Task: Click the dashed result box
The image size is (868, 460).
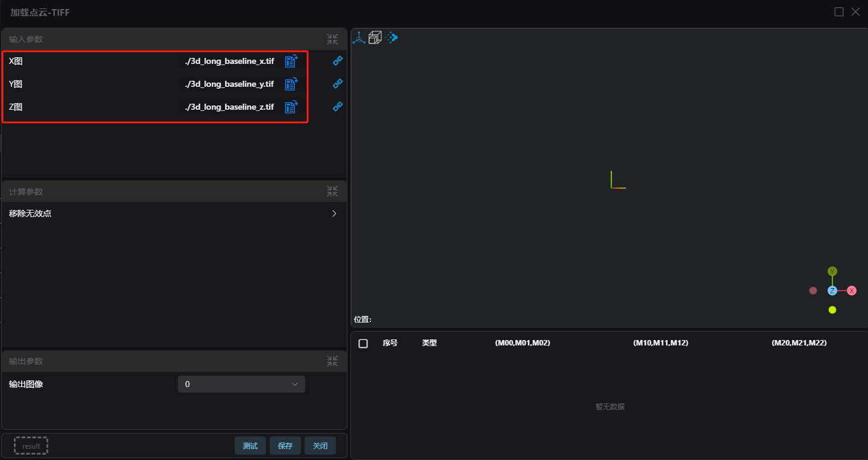Action: click(x=31, y=446)
